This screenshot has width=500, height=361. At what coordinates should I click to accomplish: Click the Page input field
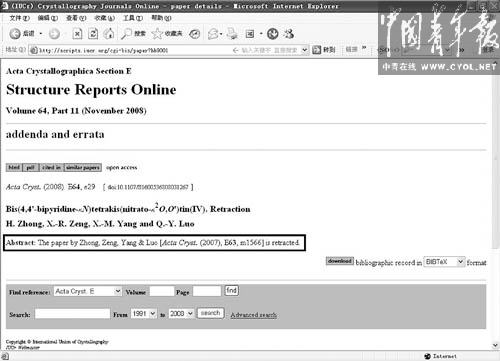(x=207, y=291)
